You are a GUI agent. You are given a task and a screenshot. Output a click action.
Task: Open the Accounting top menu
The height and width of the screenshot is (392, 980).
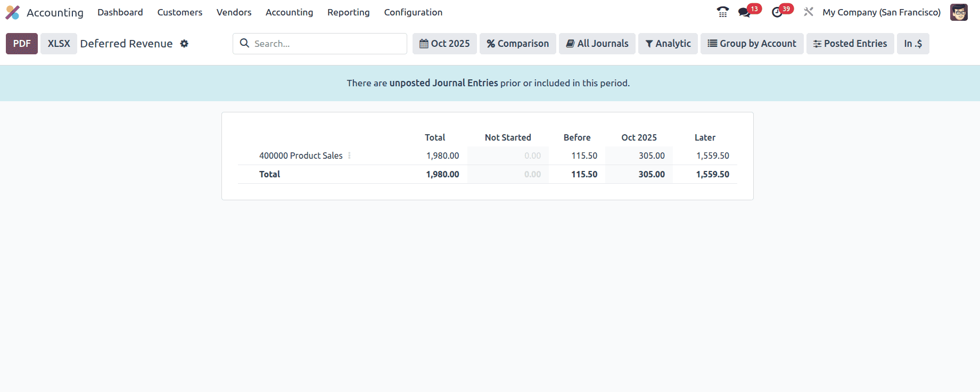(x=289, y=12)
